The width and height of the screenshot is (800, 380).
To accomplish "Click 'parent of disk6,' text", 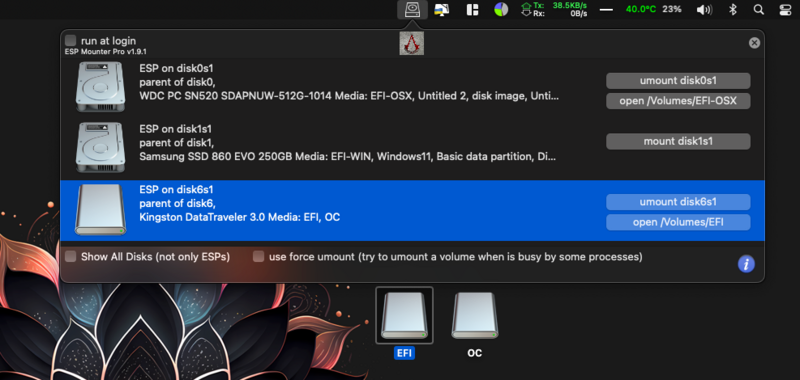I will click(x=177, y=204).
